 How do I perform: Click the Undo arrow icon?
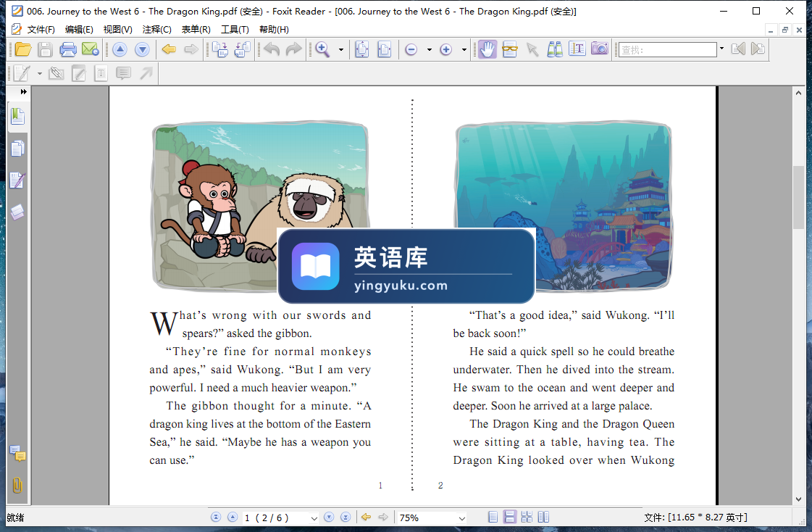[272, 49]
